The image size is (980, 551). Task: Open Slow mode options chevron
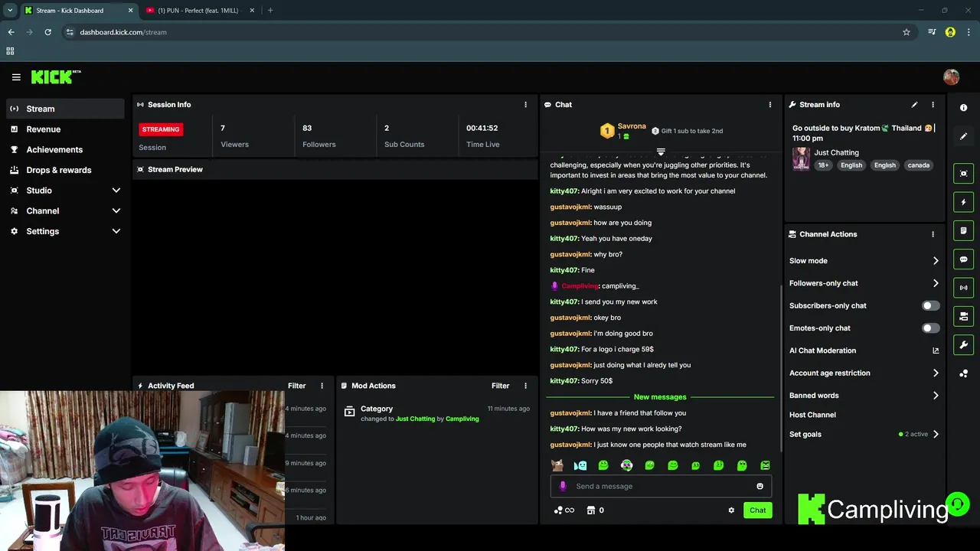point(936,261)
